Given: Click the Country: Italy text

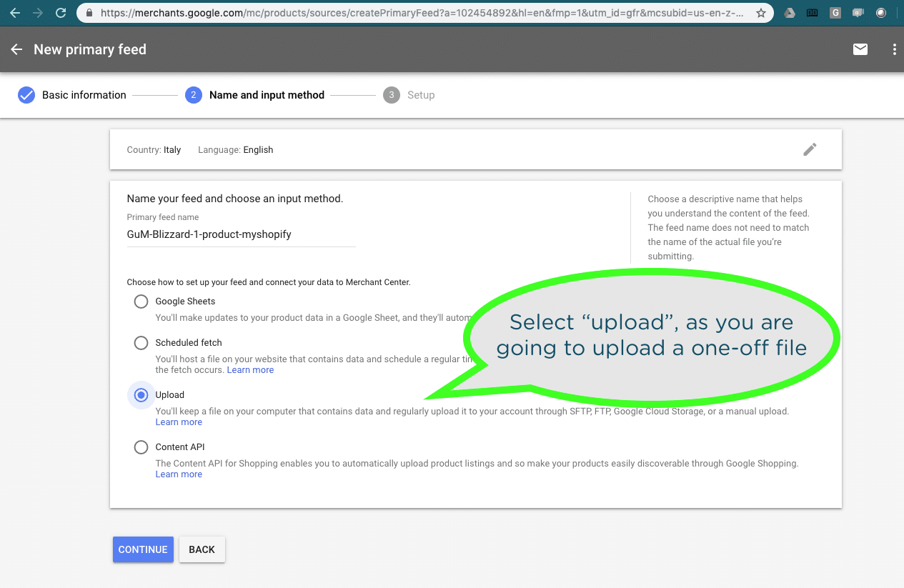Looking at the screenshot, I should [154, 150].
